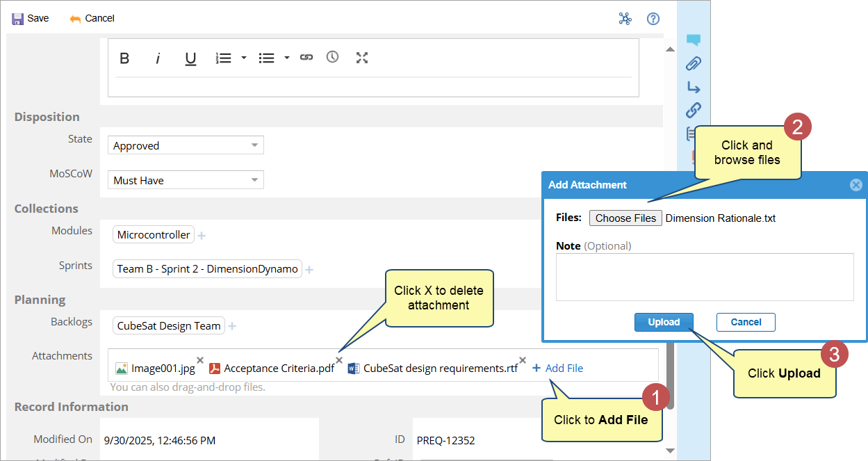
Task: Click Cancel in the top toolbar
Action: (92, 18)
